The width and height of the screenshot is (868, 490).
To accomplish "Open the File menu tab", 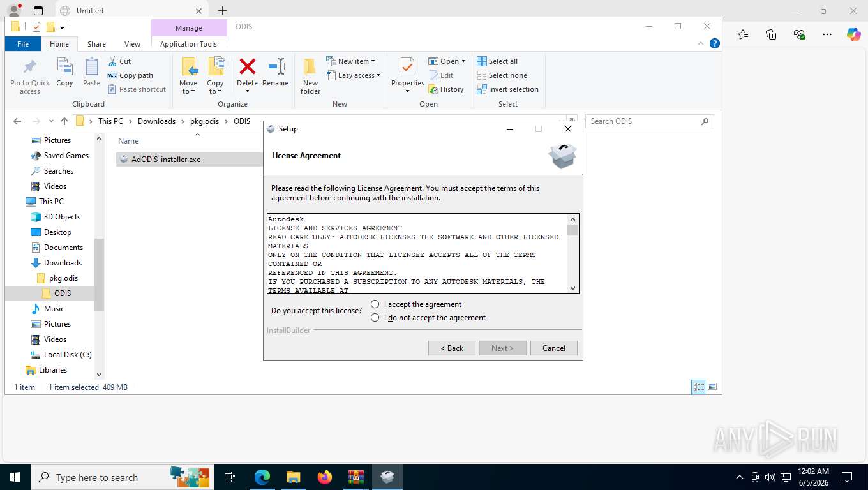I will 23,44.
